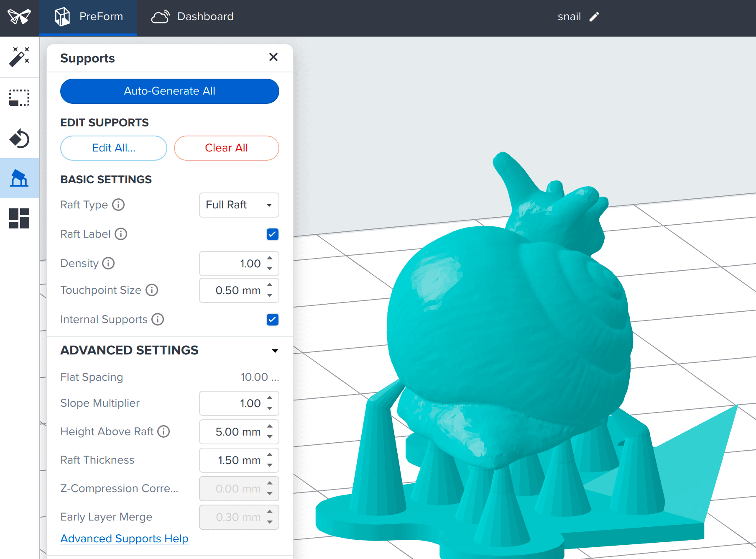Toggle the Raft Label checkbox
The width and height of the screenshot is (756, 559).
[273, 234]
